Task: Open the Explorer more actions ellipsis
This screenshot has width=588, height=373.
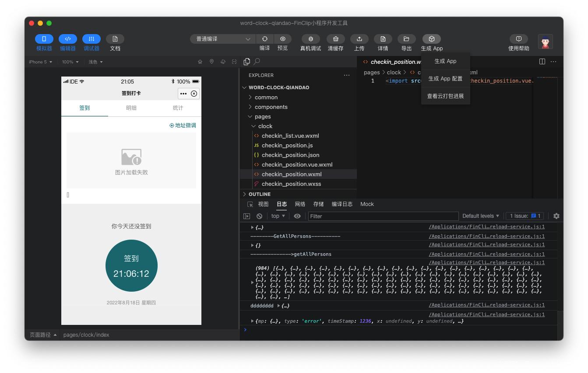Action: click(x=347, y=75)
